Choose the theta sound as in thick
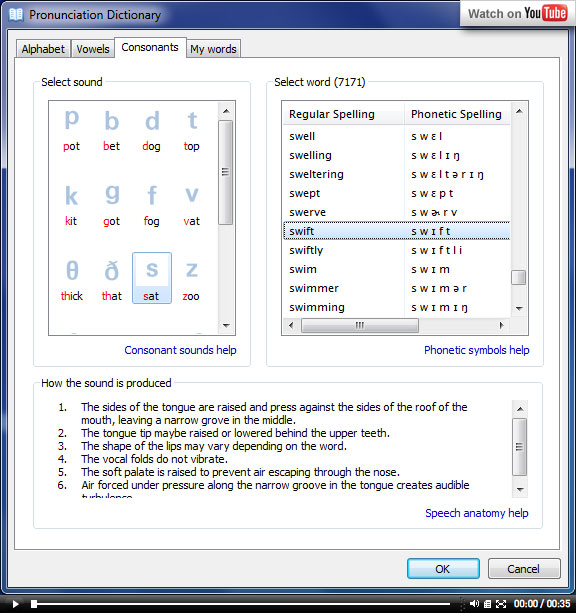This screenshot has width=576, height=613. 72,280
